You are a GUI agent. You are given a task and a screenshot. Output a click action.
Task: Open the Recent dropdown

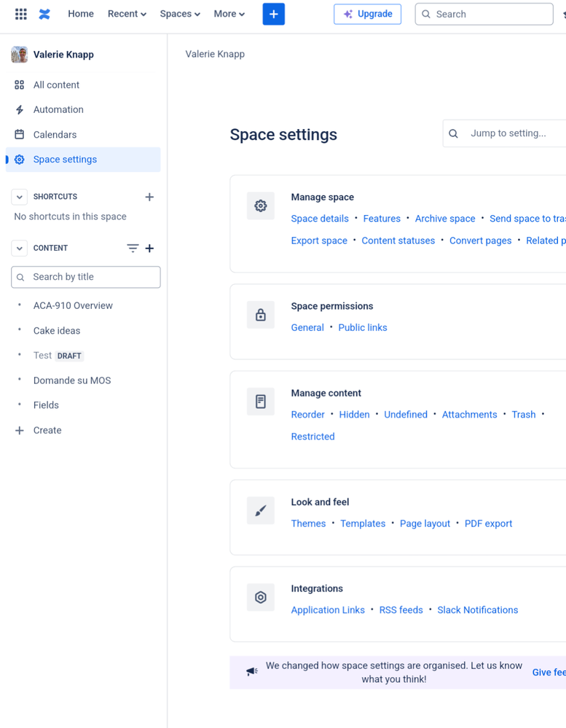tap(126, 14)
